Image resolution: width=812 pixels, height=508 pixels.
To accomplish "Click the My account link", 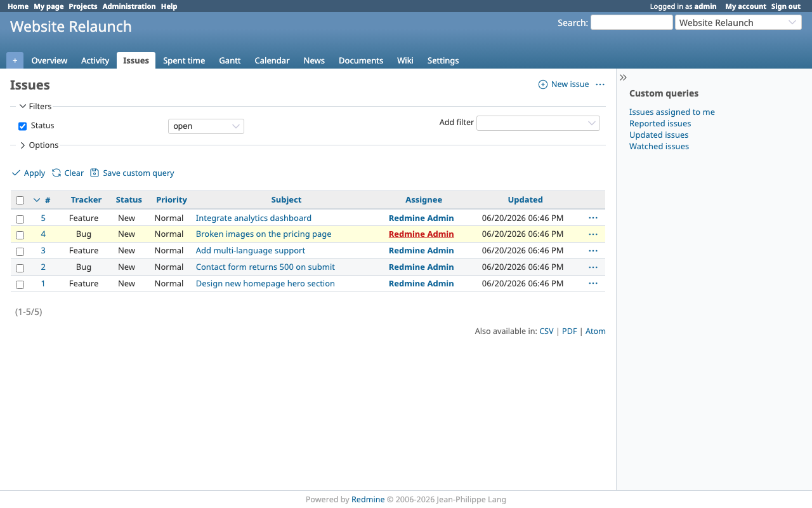I will tap(746, 6).
